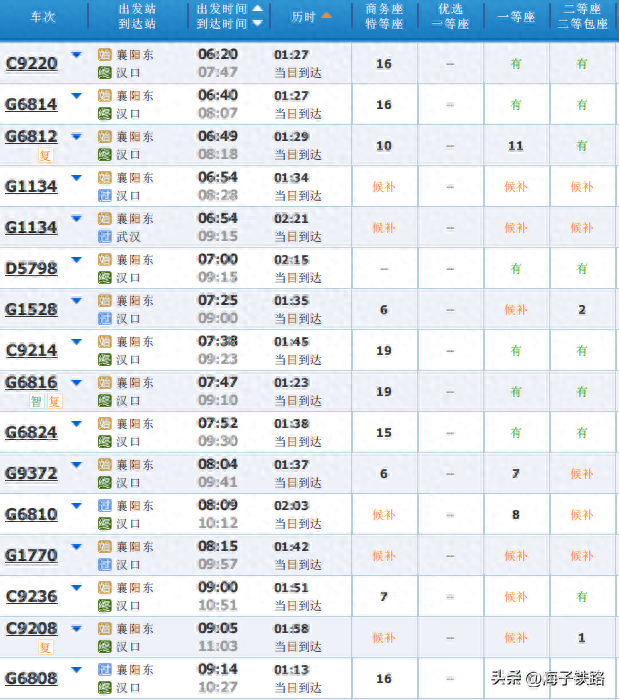
Task: Expand stop list arrow beside G9372
Action: pyautogui.click(x=77, y=465)
